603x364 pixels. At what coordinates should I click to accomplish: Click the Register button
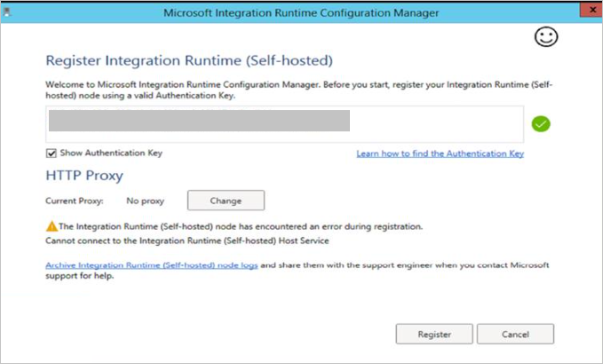434,334
